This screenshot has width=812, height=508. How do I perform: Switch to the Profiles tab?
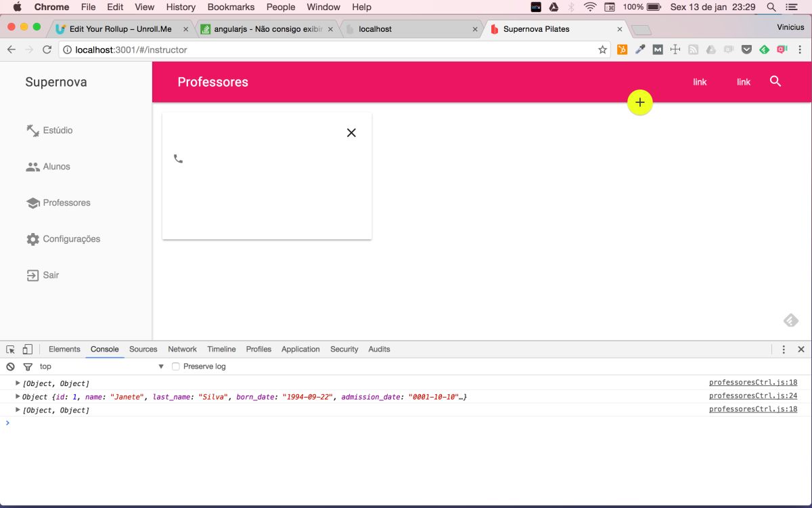click(x=258, y=350)
